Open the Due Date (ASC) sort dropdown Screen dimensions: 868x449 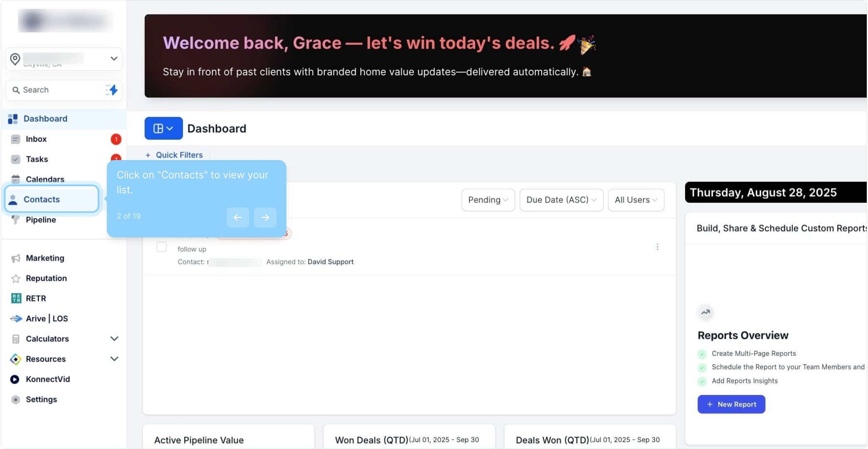[561, 200]
